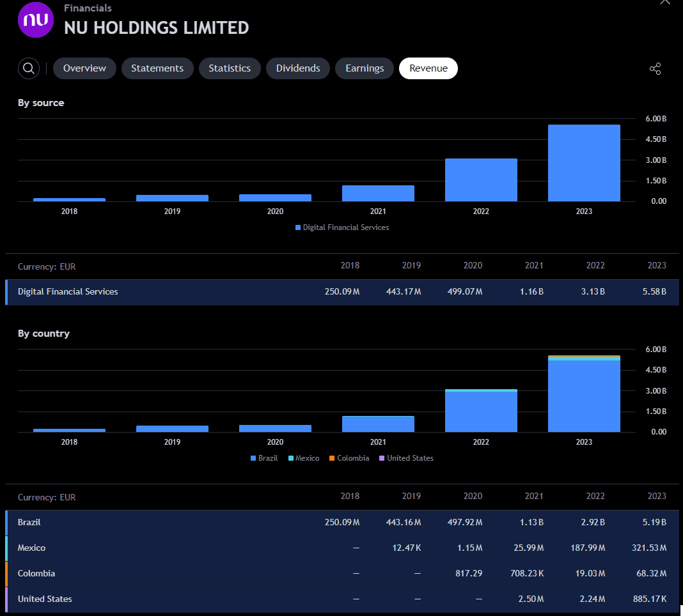Image resolution: width=683 pixels, height=616 pixels.
Task: Open the search magnifier icon
Action: 29,68
